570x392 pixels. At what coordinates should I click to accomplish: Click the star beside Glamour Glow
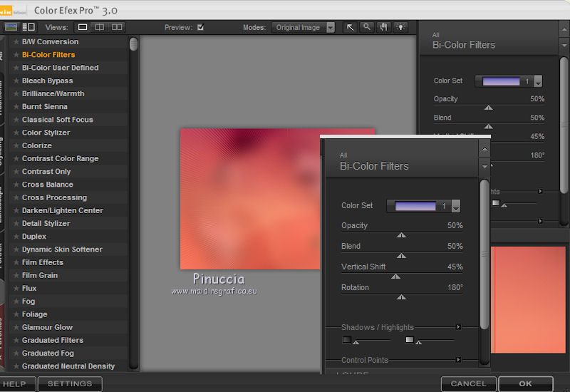pos(16,327)
